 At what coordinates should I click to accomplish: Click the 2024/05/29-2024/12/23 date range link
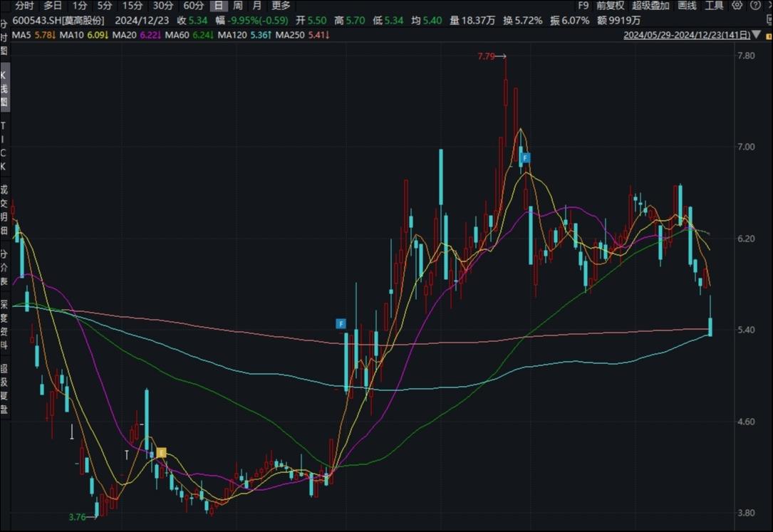click(687, 35)
